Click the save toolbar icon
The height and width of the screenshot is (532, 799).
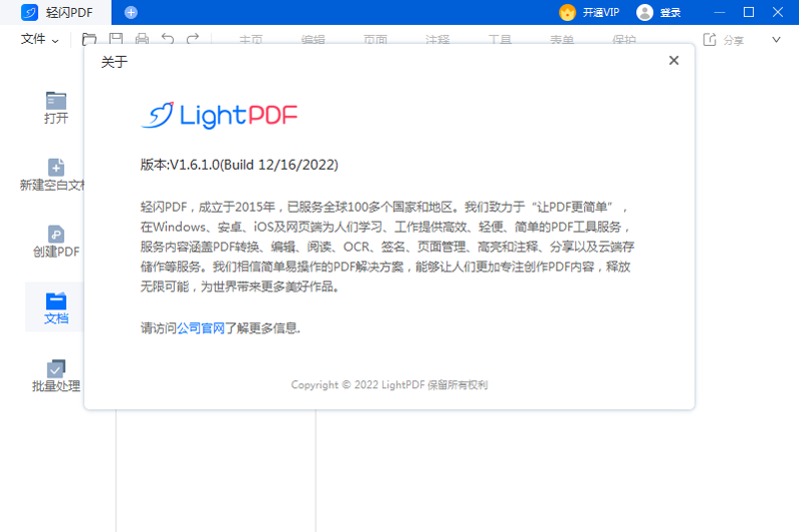[116, 39]
